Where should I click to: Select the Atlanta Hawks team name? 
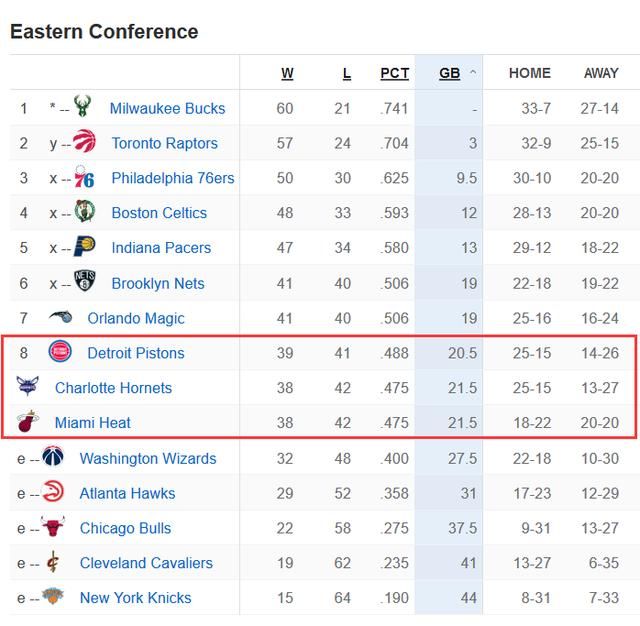click(127, 493)
